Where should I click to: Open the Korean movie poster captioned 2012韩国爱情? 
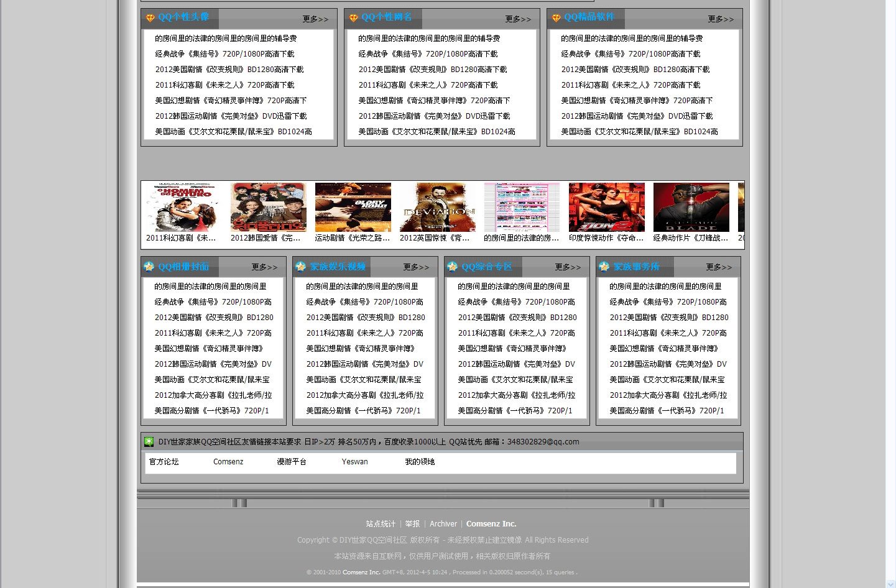click(x=269, y=207)
